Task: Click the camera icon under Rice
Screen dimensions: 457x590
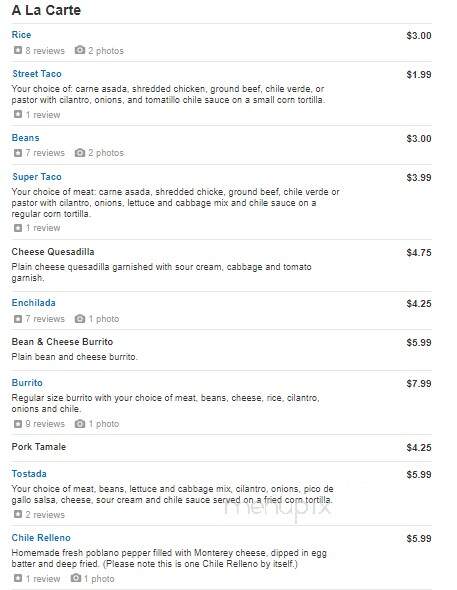Action: coord(79,50)
